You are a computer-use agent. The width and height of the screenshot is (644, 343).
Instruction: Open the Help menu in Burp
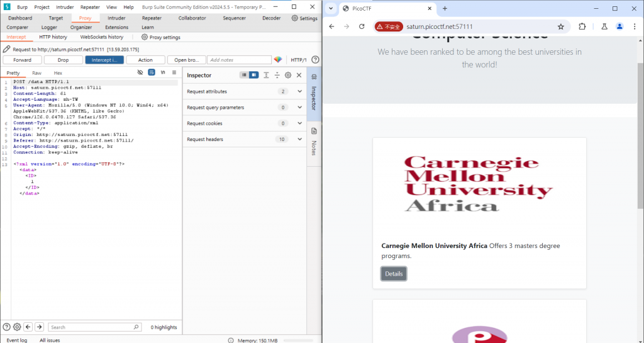tap(128, 7)
